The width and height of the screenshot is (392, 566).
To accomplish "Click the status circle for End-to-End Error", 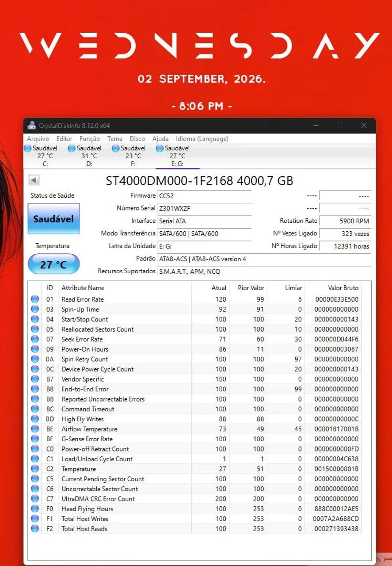I will (x=35, y=389).
